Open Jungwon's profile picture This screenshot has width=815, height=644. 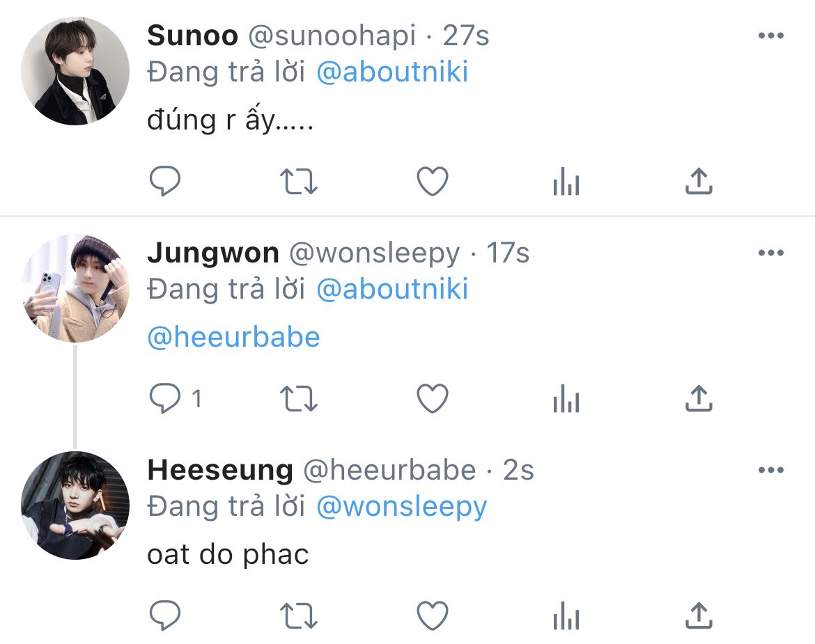[75, 288]
